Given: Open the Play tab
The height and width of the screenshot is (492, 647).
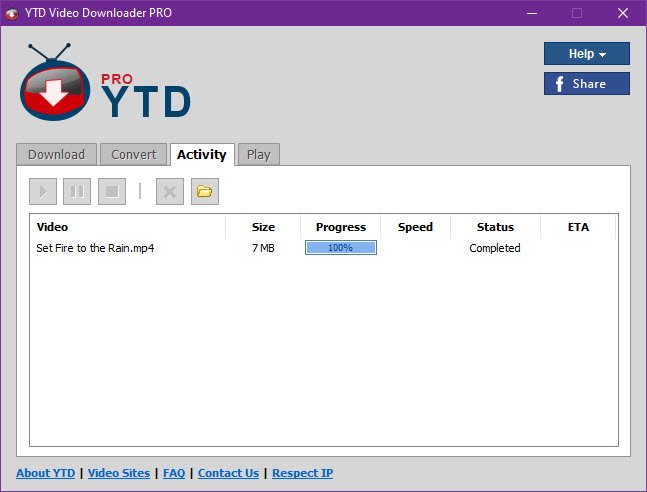Looking at the screenshot, I should pyautogui.click(x=259, y=155).
